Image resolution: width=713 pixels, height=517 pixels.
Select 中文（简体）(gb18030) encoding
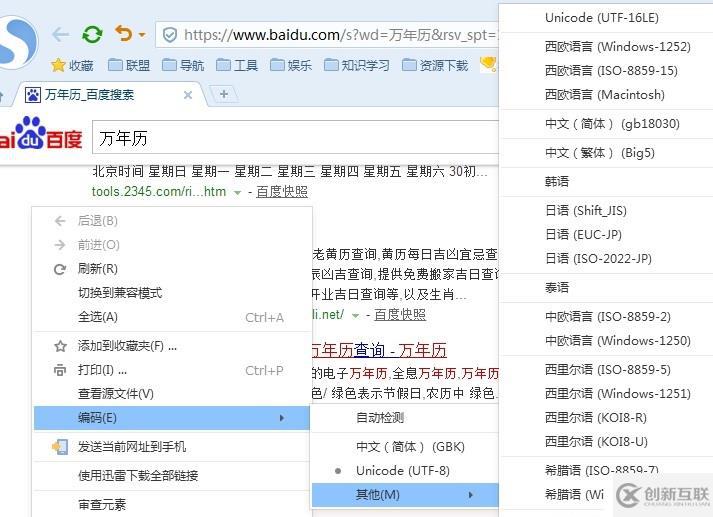[x=606, y=124]
